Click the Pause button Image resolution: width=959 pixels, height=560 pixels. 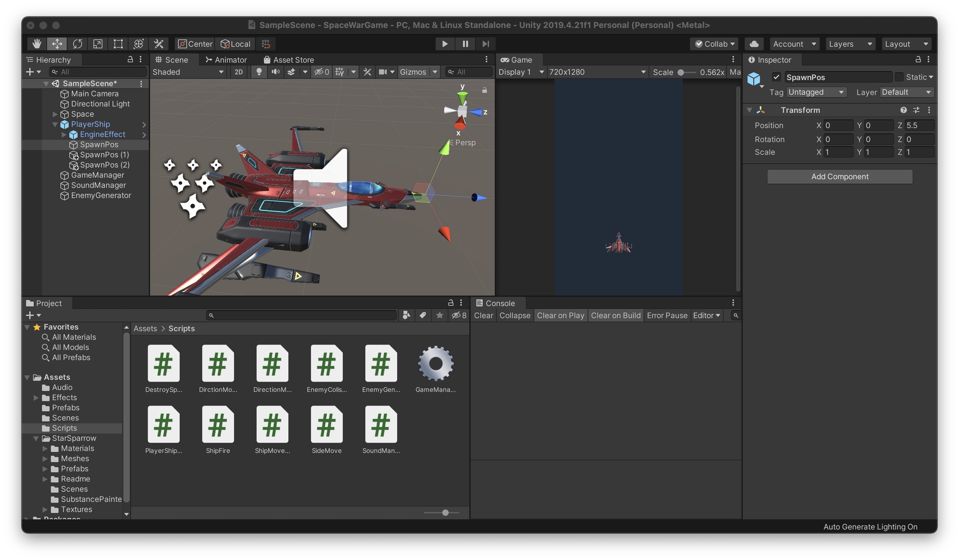[465, 44]
